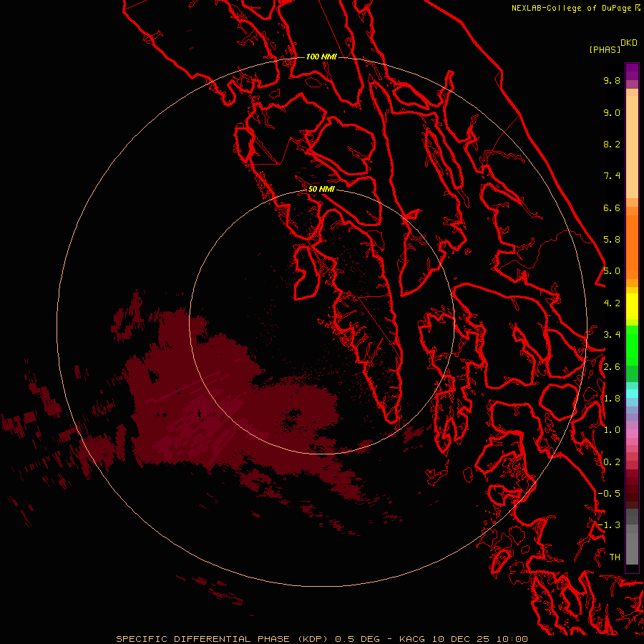Click the "10:00" time stamp
The height and width of the screenshot is (644, 644).
point(512,639)
